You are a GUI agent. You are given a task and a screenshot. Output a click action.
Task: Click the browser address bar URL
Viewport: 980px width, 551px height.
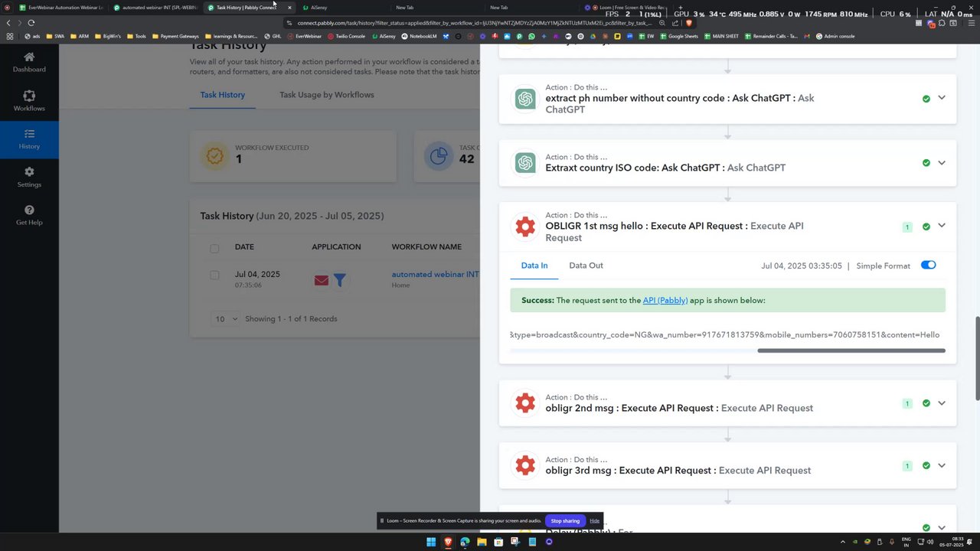475,23
